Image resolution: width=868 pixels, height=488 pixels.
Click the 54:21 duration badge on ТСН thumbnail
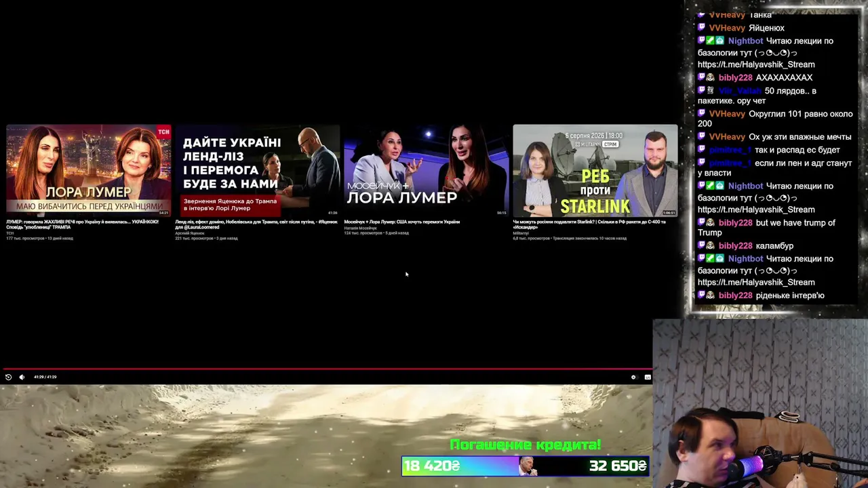pyautogui.click(x=163, y=213)
